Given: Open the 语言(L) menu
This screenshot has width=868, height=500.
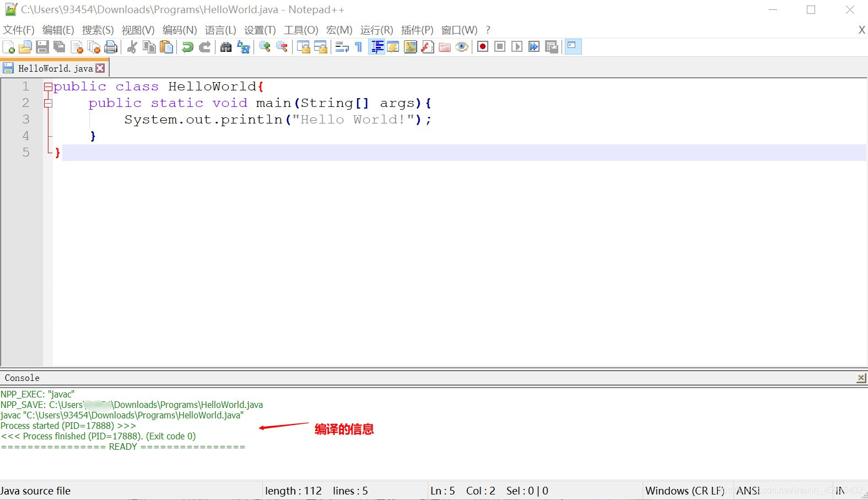Looking at the screenshot, I should (x=220, y=30).
